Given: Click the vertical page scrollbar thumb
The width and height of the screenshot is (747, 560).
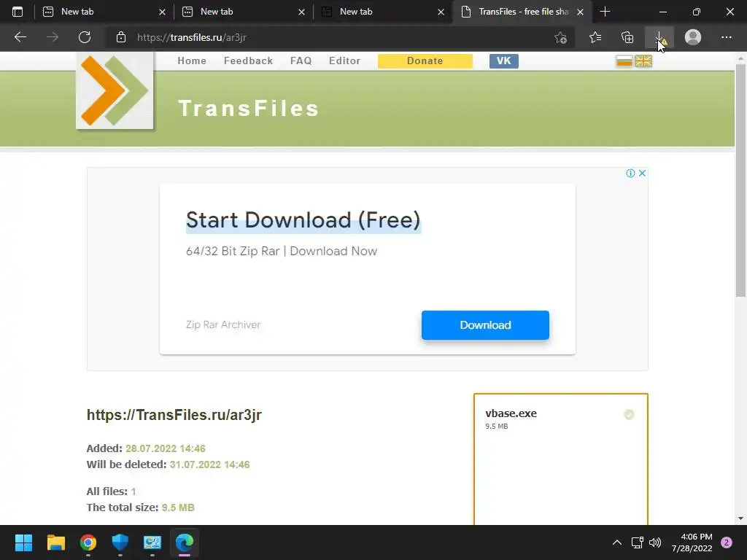Looking at the screenshot, I should tap(740, 180).
